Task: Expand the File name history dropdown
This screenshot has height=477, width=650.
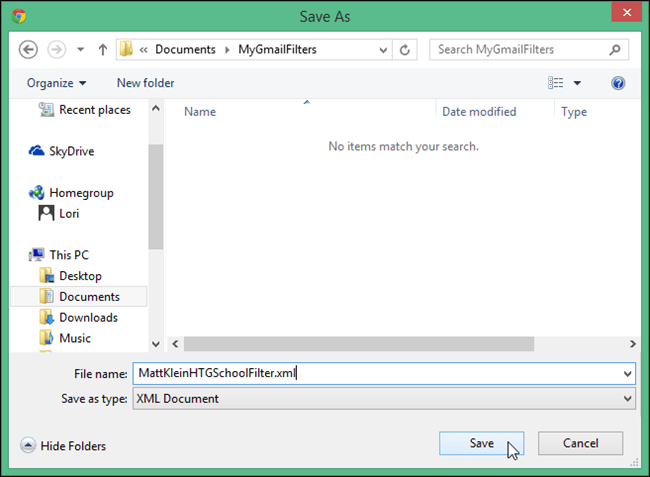Action: 627,374
